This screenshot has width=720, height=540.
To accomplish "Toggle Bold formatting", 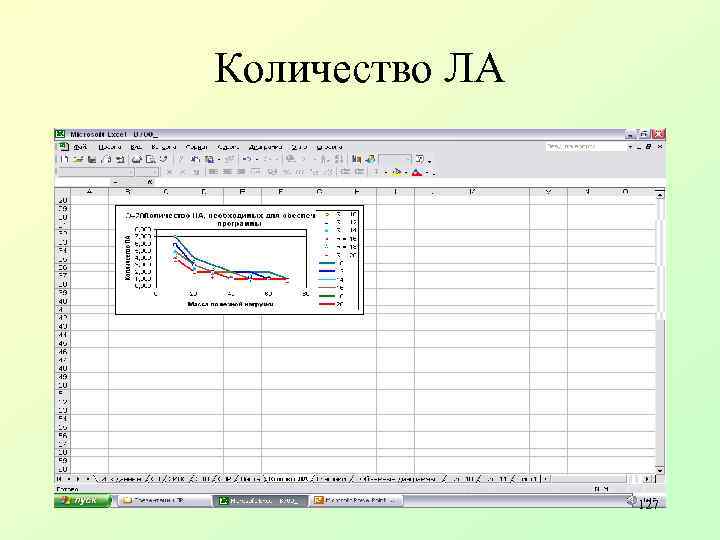I will 169,172.
